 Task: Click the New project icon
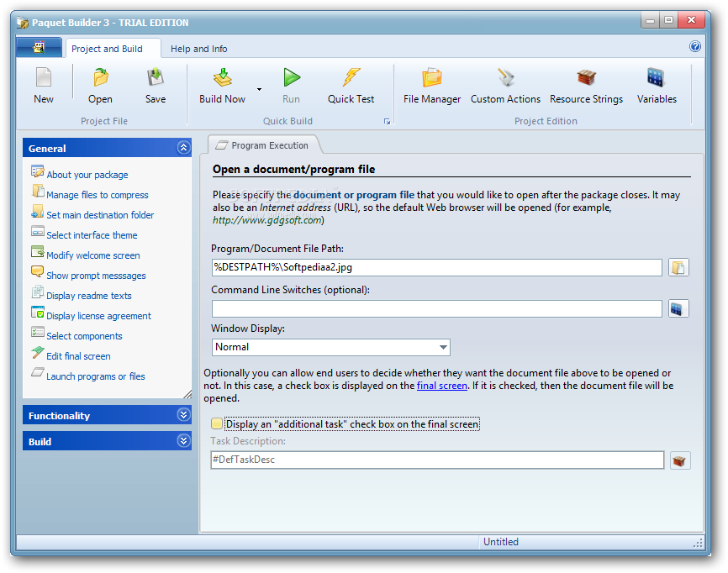point(44,86)
